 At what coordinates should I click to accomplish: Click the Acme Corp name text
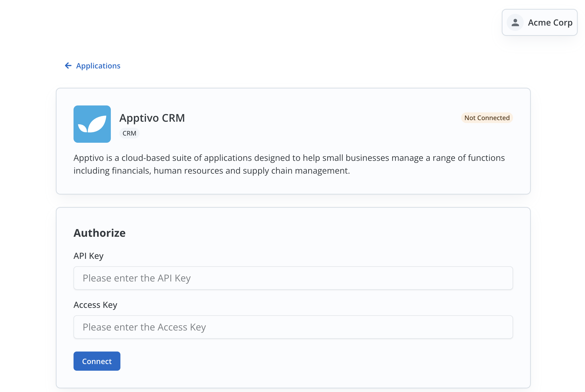point(550,23)
